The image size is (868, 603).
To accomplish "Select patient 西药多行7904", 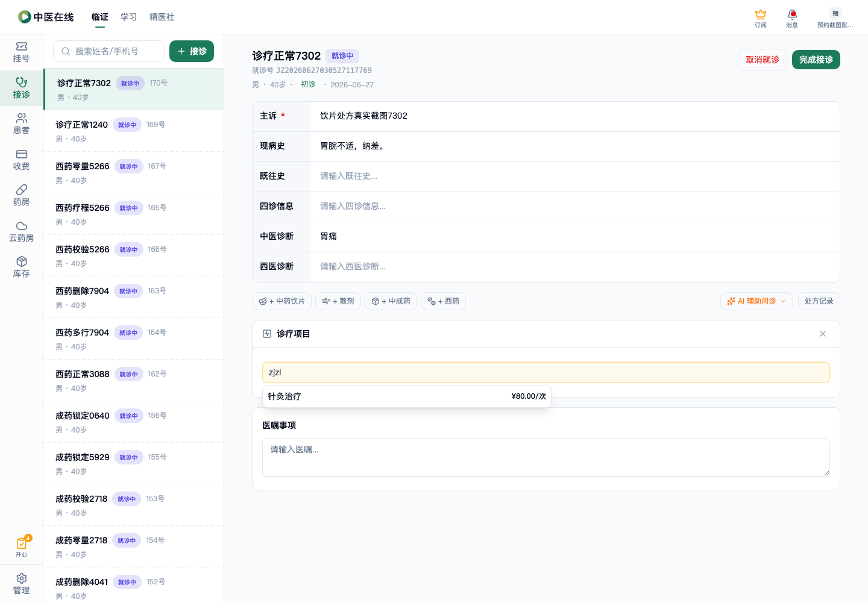I will 134,339.
